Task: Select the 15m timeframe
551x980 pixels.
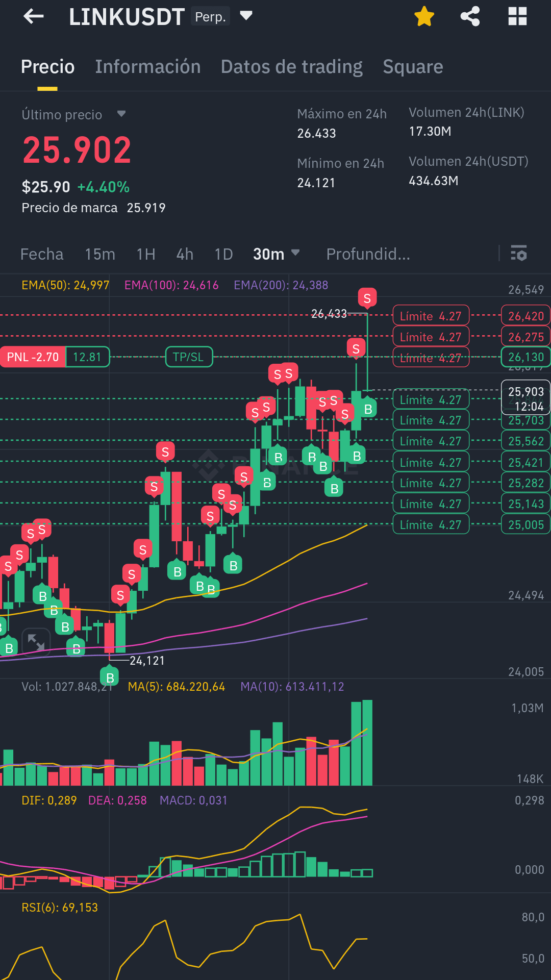Action: [x=100, y=254]
